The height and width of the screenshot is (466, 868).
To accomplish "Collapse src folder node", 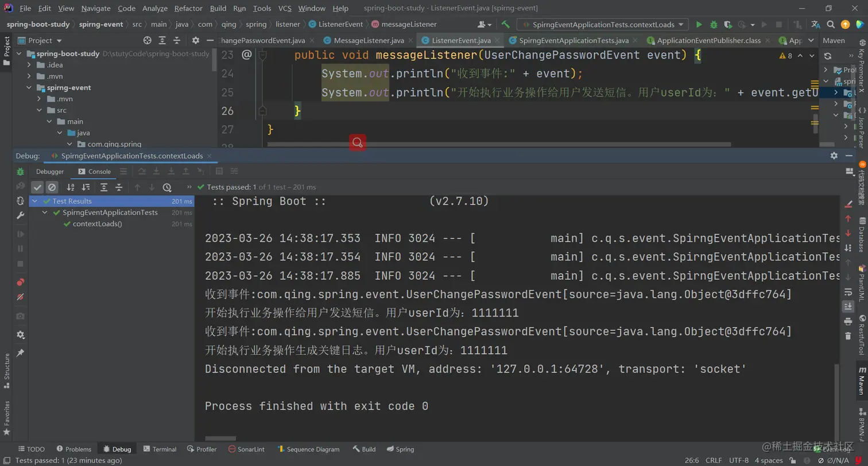I will point(39,110).
